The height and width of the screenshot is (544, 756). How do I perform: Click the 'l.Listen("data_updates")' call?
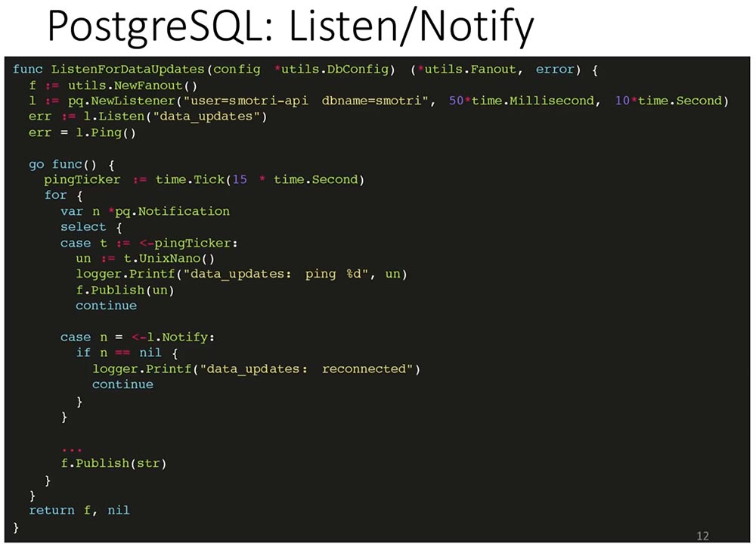click(x=175, y=117)
